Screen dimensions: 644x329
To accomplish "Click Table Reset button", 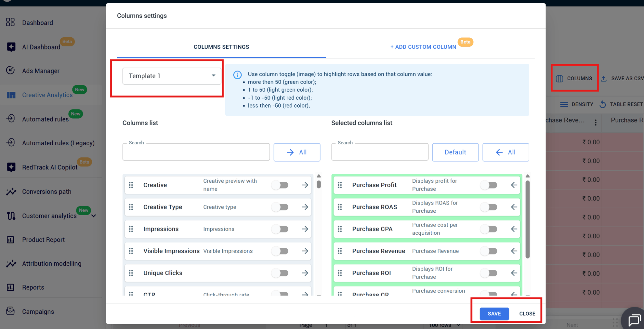I will pos(621,104).
